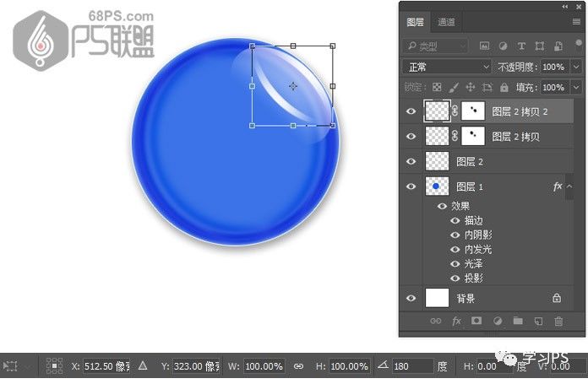
Task: Switch to the 通道 tab
Action: point(447,22)
